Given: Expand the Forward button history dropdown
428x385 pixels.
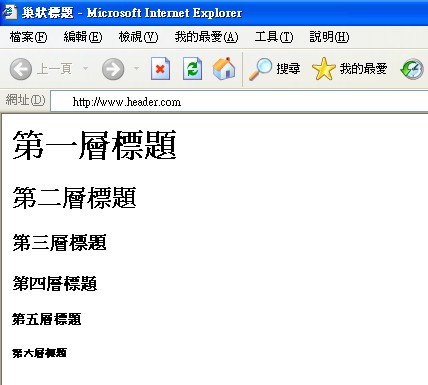Looking at the screenshot, I should (136, 69).
